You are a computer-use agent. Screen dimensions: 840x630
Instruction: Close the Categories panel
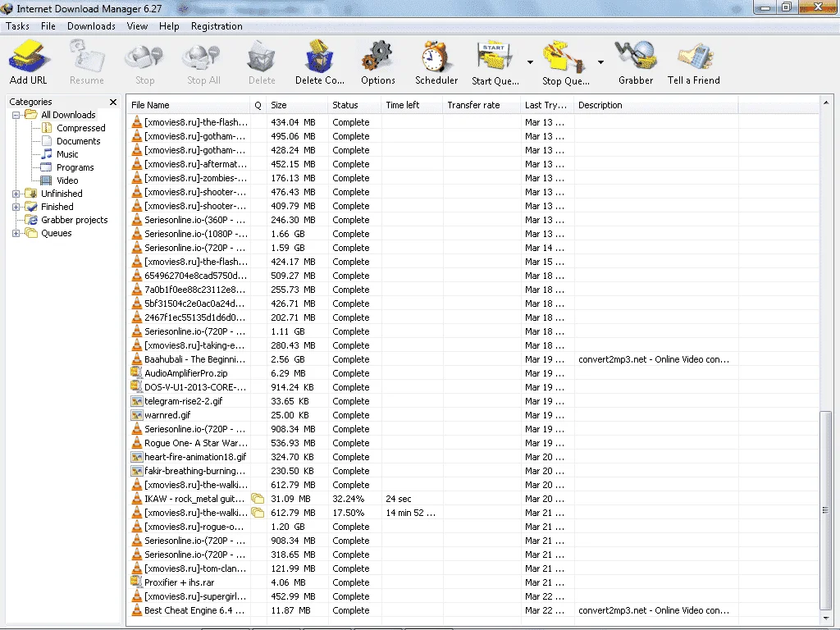113,102
